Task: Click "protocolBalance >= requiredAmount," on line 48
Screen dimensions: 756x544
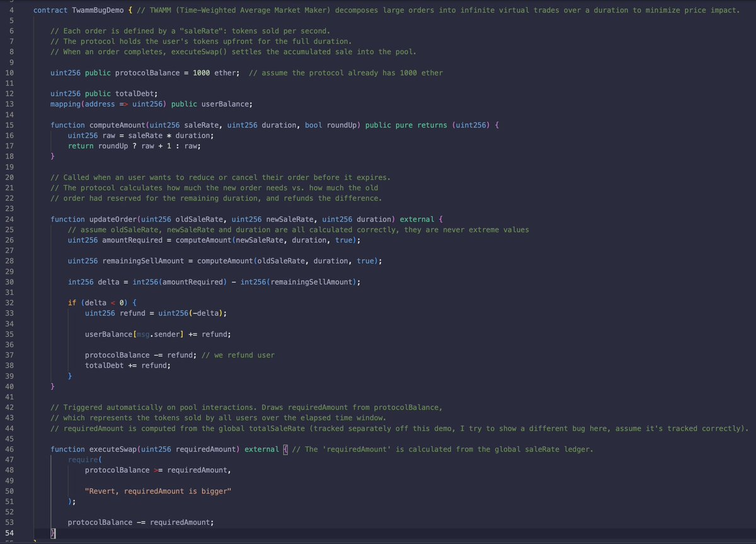Action: 158,470
